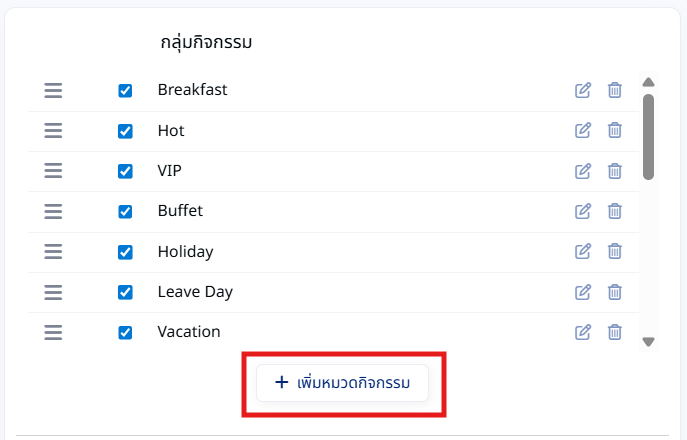Image resolution: width=687 pixels, height=440 pixels.
Task: Edit the VIP activity group
Action: (583, 171)
